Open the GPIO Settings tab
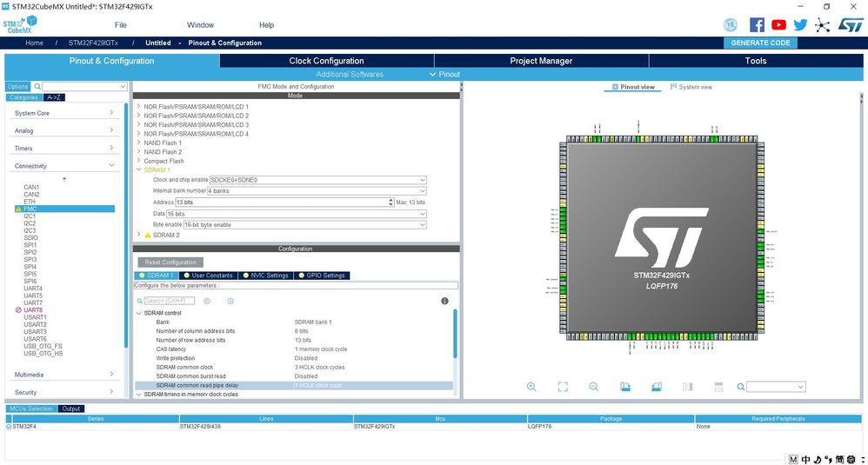 coord(322,276)
